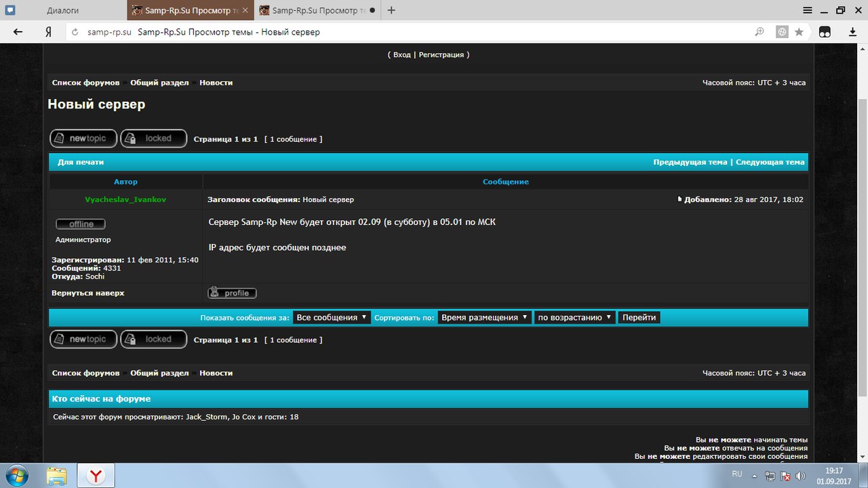Click the 'Следующая тема' link
This screenshot has width=868, height=488.
point(770,162)
